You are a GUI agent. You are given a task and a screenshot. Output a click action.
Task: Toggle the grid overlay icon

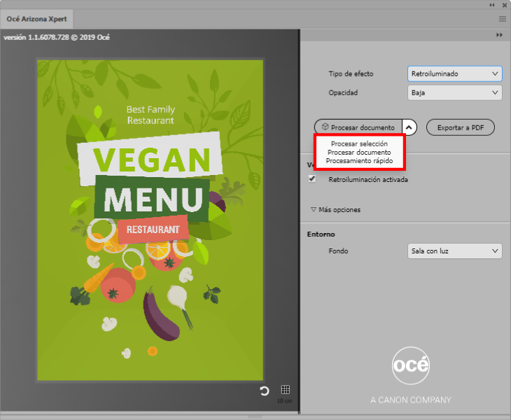click(x=286, y=389)
